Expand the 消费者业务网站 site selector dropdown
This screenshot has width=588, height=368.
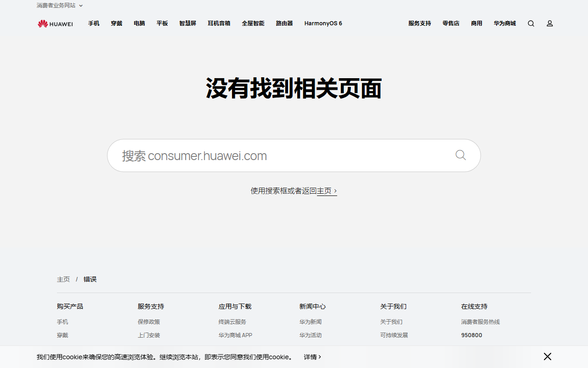(x=60, y=6)
